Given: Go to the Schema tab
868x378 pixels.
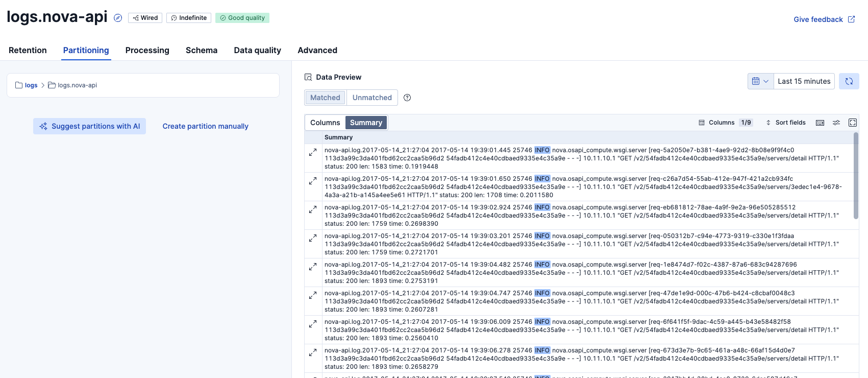Looking at the screenshot, I should click(202, 50).
